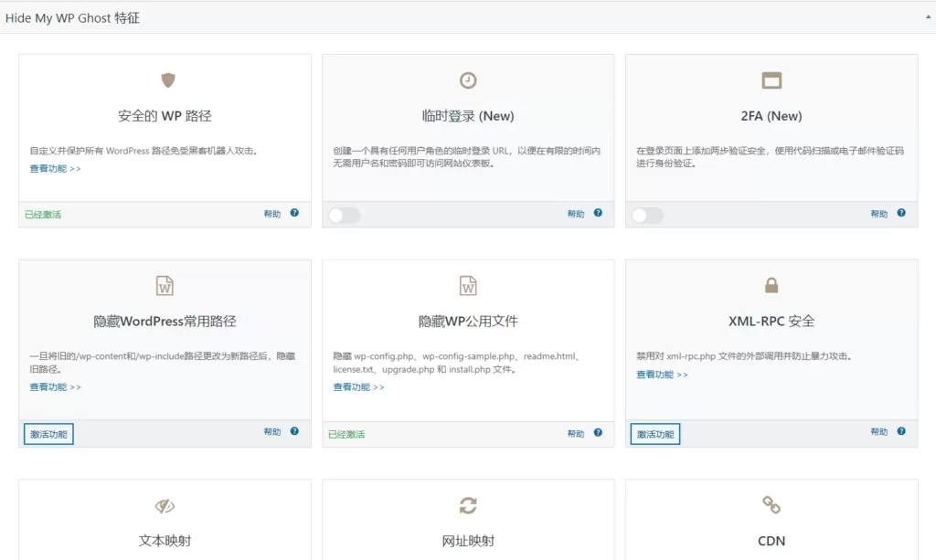Activate 激活功能 for 隐藏WordPress常用路径
The image size is (936, 560).
click(48, 433)
